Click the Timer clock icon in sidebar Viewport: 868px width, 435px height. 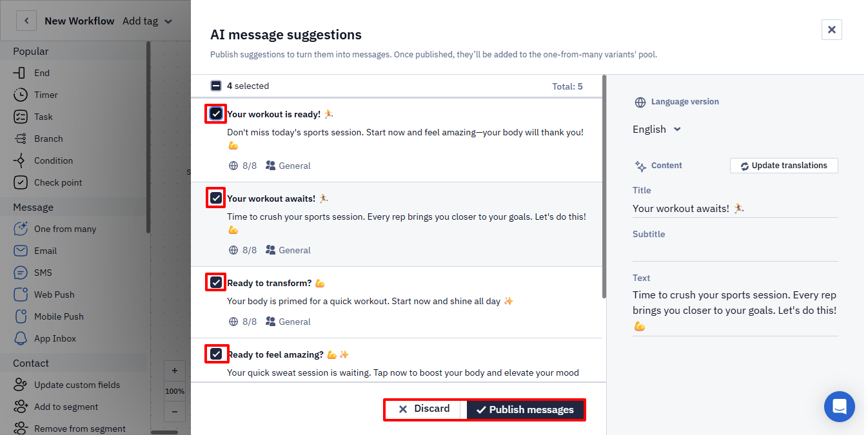[x=21, y=95]
